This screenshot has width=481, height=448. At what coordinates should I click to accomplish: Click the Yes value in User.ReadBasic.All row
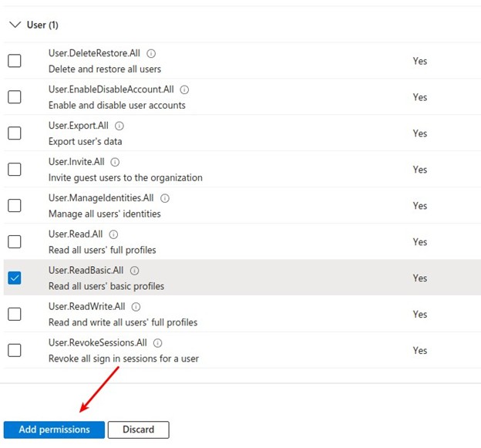(419, 278)
